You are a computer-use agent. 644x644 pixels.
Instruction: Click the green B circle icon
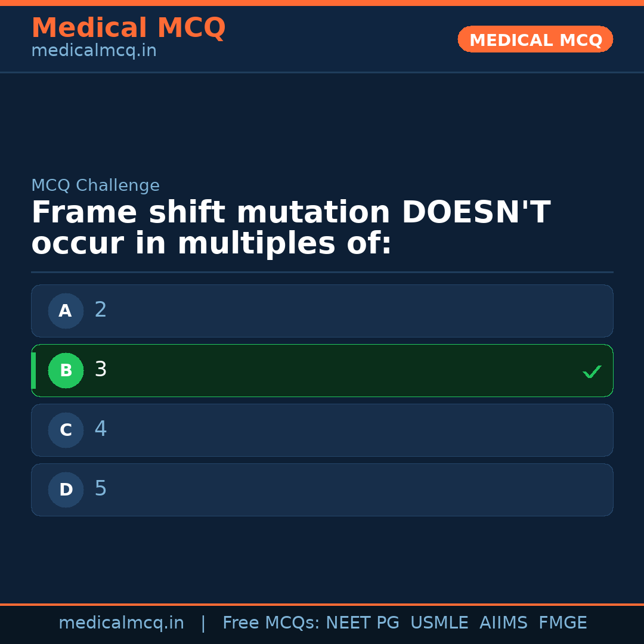pyautogui.click(x=66, y=370)
